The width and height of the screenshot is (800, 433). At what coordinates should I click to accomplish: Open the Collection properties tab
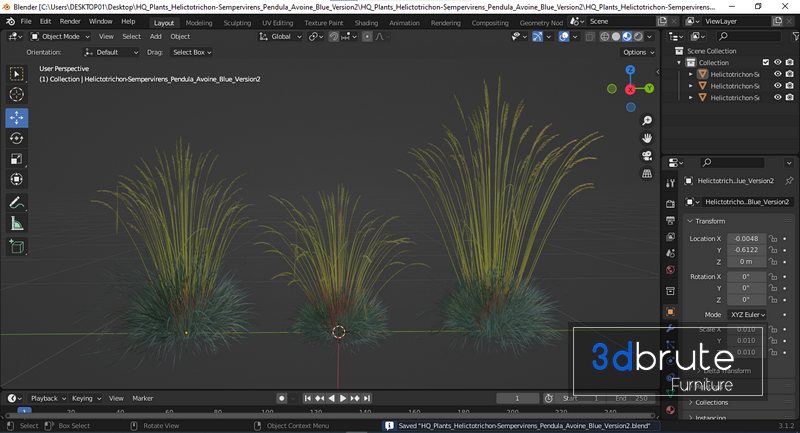(x=670, y=291)
